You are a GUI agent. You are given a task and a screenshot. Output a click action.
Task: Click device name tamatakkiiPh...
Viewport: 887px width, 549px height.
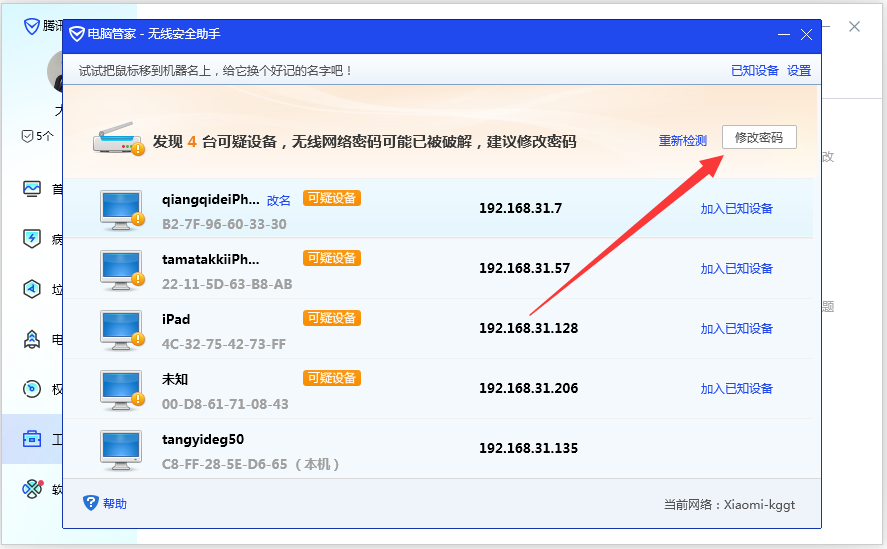(x=210, y=260)
